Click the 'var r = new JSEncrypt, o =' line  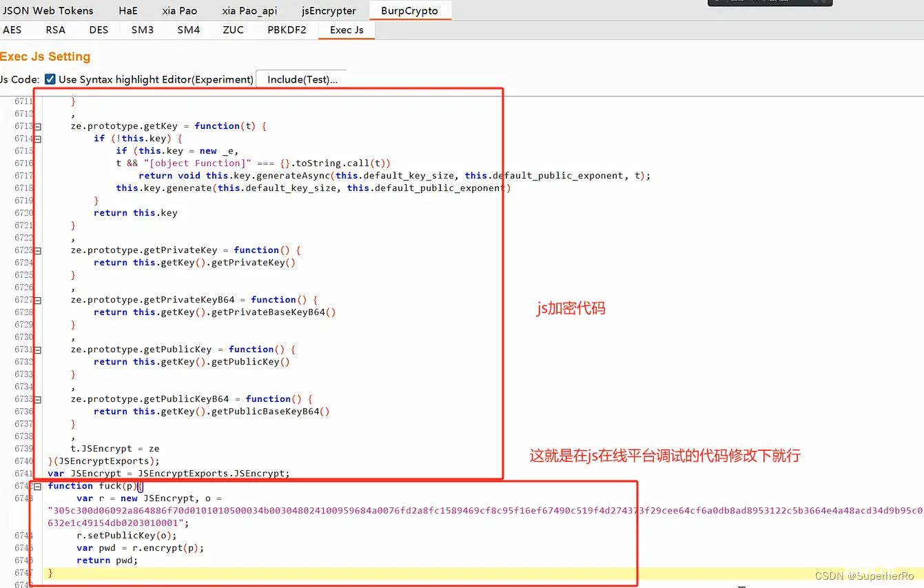149,498
